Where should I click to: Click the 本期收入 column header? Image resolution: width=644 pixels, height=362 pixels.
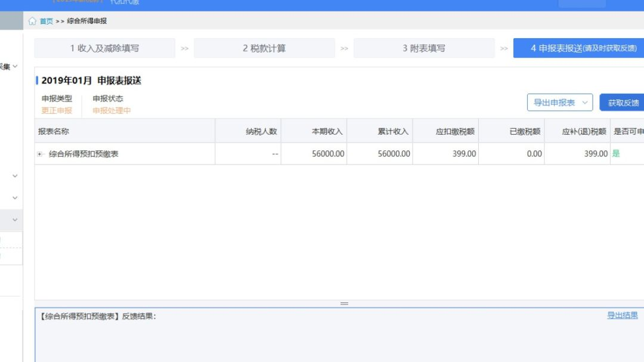pos(327,131)
